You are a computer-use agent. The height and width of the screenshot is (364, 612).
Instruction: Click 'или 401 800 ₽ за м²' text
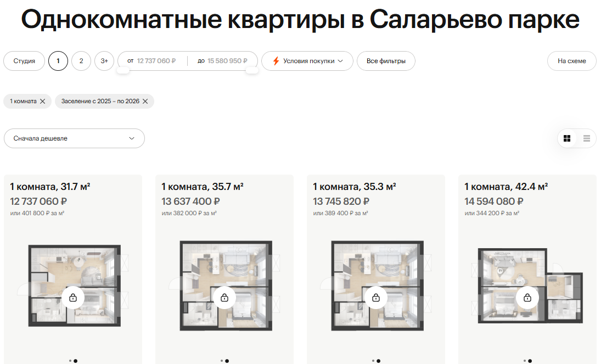(x=37, y=213)
